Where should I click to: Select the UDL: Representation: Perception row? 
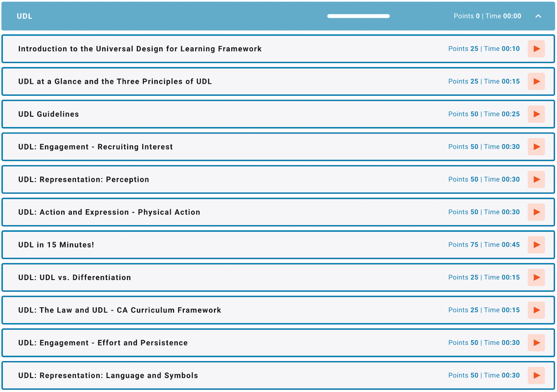pyautogui.click(x=244, y=179)
